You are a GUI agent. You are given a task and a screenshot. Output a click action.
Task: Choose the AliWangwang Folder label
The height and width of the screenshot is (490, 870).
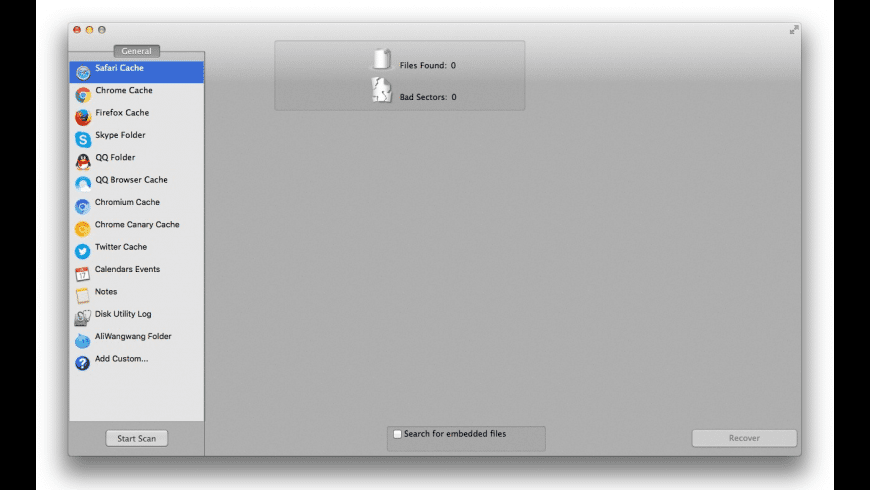(133, 336)
